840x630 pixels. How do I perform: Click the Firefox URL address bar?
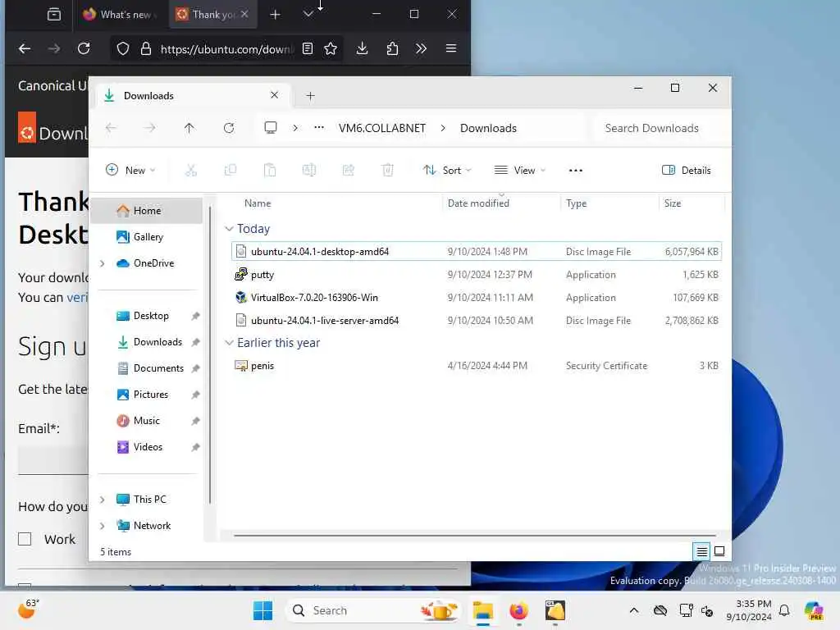click(x=226, y=48)
